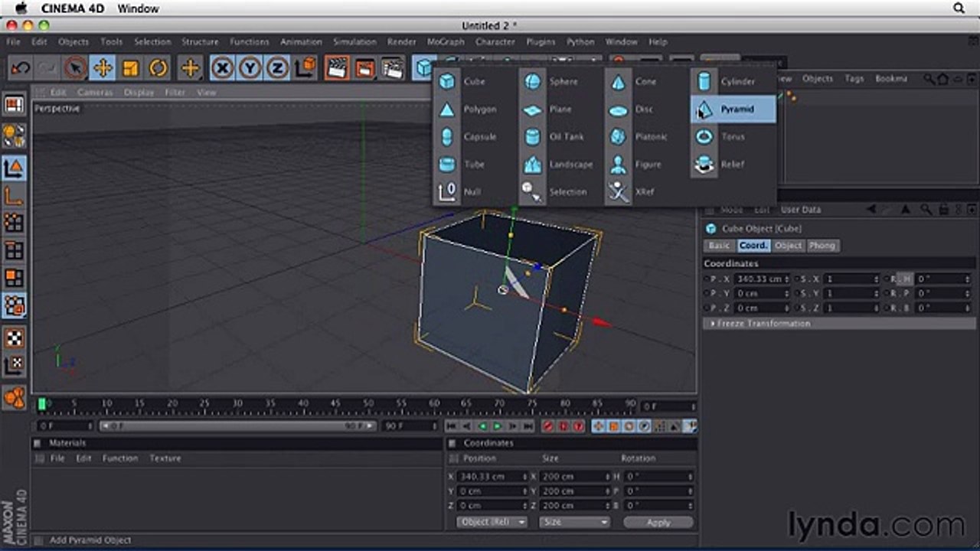Go to start of animation

(x=452, y=426)
